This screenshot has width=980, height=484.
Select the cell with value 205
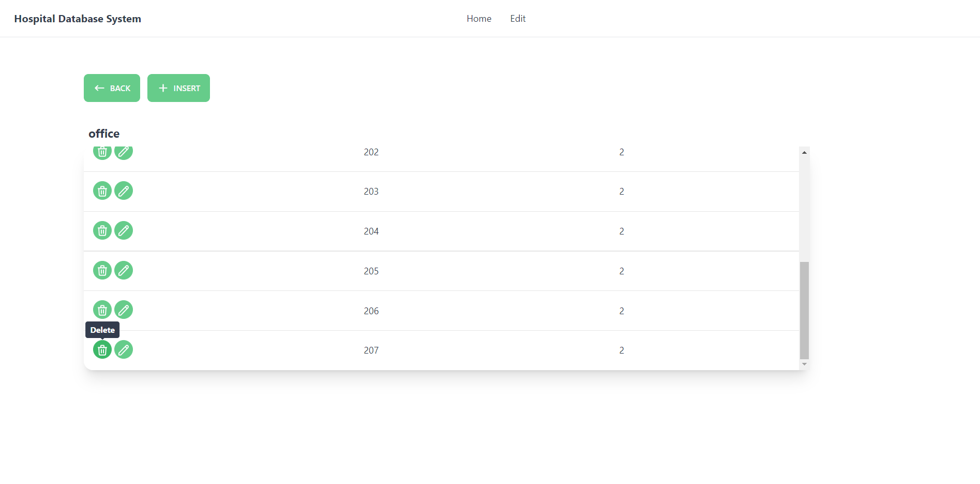pos(371,271)
